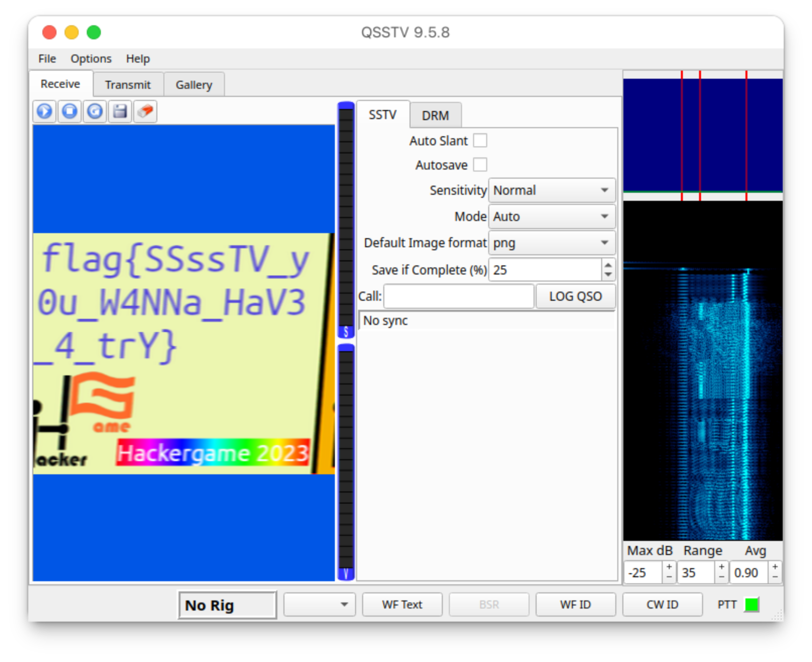Open the Options menu
The image size is (812, 662).
91,59
